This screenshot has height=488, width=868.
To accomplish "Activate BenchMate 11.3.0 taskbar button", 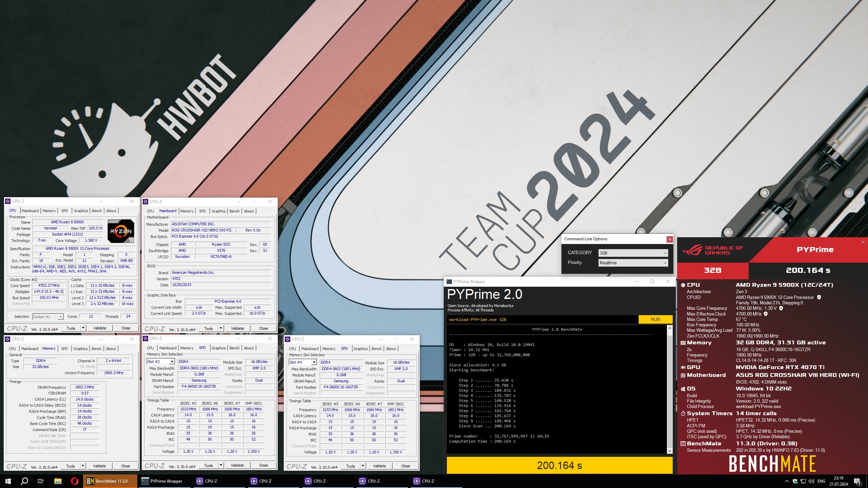I will pos(110,481).
